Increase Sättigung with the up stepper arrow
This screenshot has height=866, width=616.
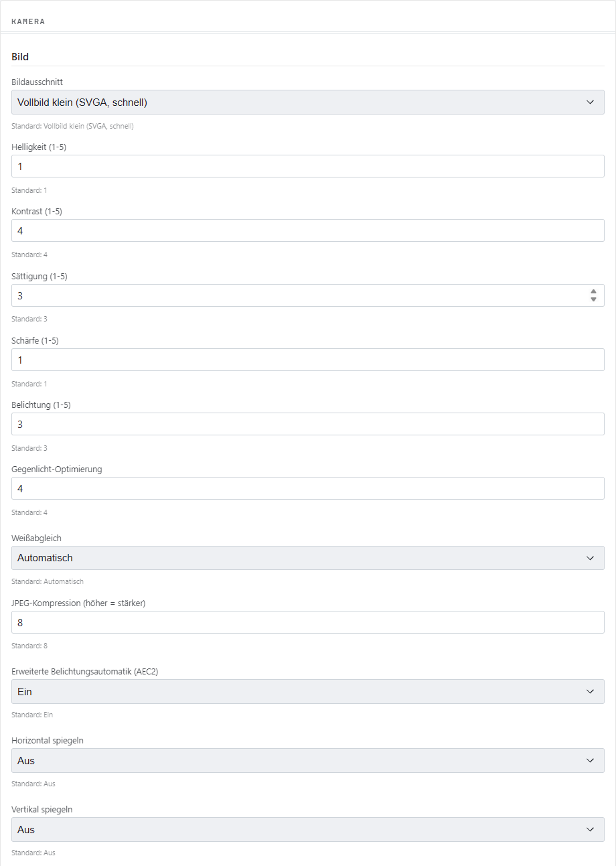pyautogui.click(x=593, y=292)
